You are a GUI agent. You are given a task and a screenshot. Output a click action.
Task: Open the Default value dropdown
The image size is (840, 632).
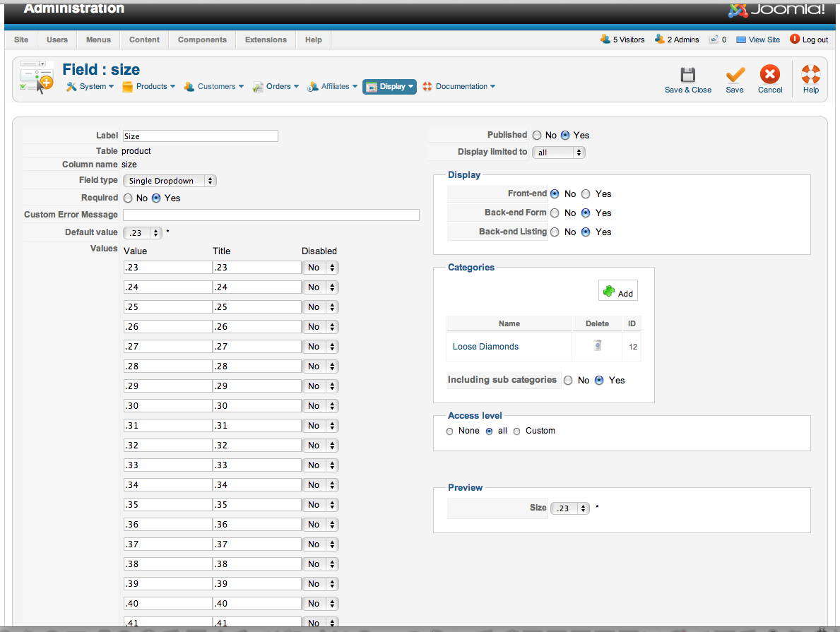coord(143,232)
